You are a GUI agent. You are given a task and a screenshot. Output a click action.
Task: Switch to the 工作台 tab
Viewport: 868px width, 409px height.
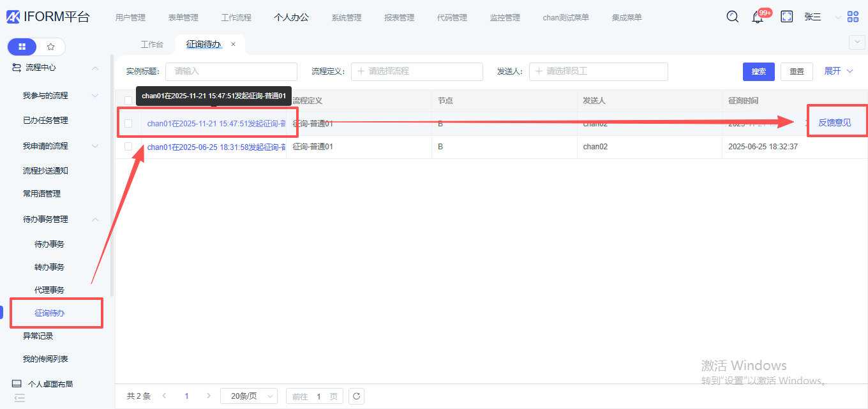(x=152, y=45)
